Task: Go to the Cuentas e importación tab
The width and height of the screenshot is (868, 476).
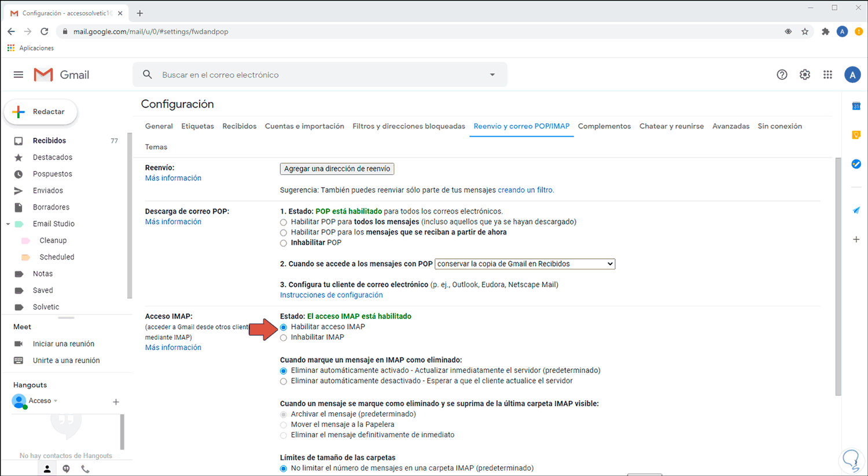Action: (x=304, y=126)
